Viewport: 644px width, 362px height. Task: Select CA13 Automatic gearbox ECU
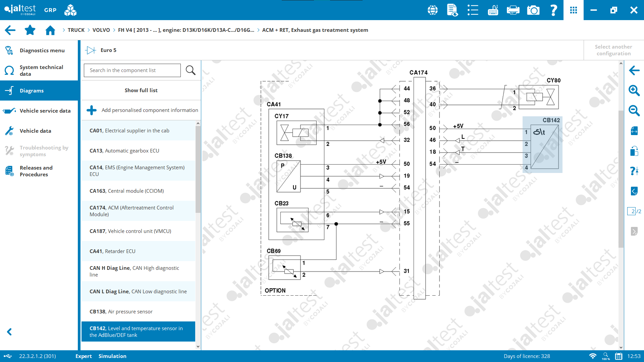tap(138, 150)
